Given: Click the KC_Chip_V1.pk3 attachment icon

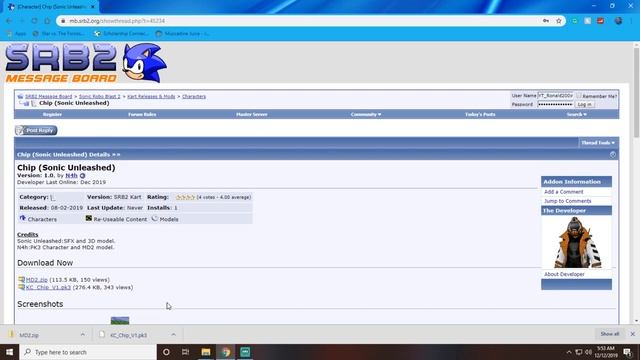Looking at the screenshot, I should click(x=21, y=287).
